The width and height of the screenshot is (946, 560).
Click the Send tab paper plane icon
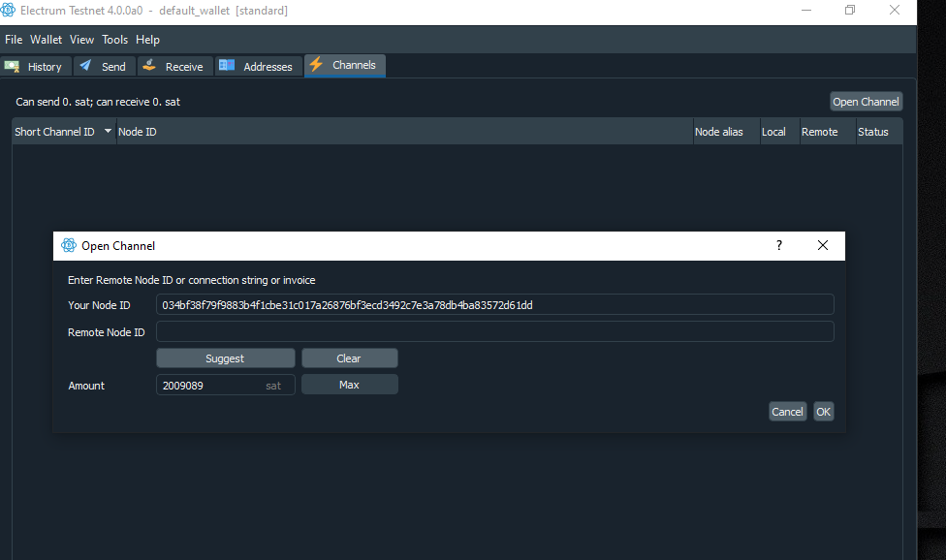[x=85, y=65]
